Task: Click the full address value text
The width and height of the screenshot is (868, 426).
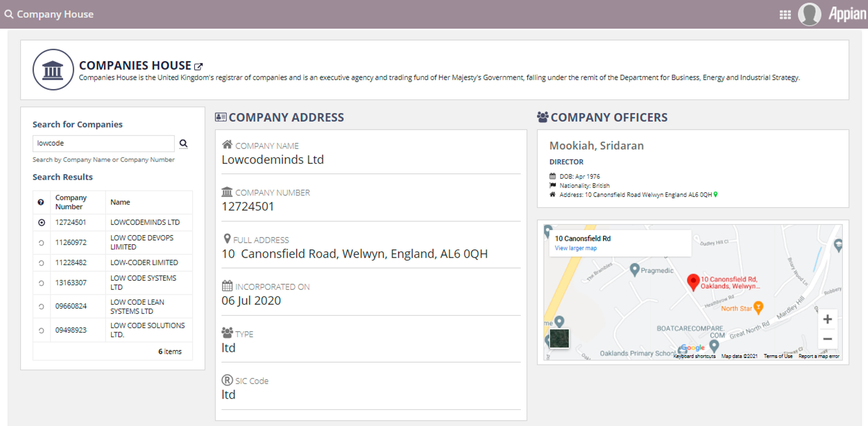Action: [x=354, y=254]
